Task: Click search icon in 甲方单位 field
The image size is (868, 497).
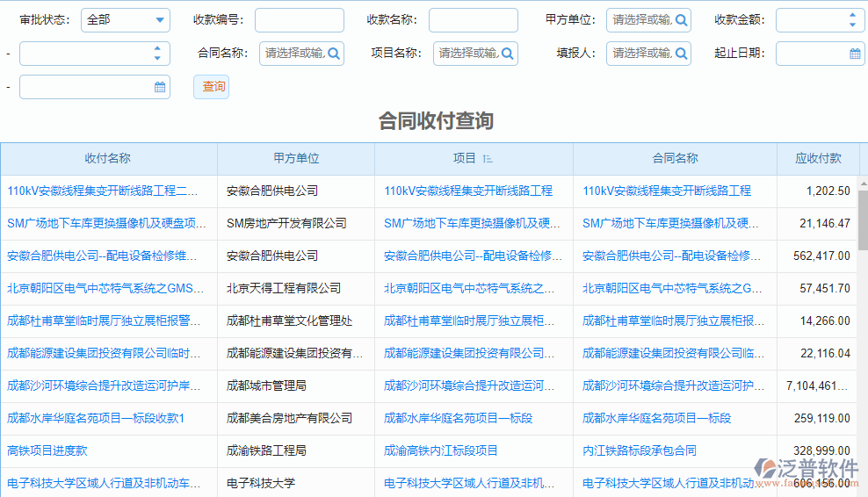Action: [x=681, y=20]
